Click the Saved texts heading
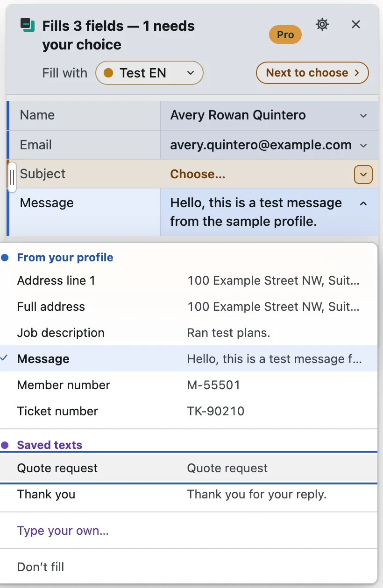 (x=50, y=445)
